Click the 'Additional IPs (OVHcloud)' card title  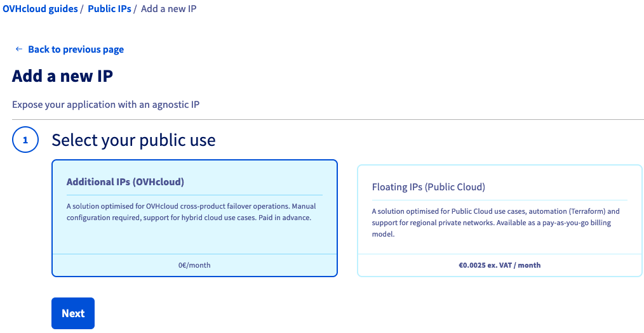(x=125, y=182)
